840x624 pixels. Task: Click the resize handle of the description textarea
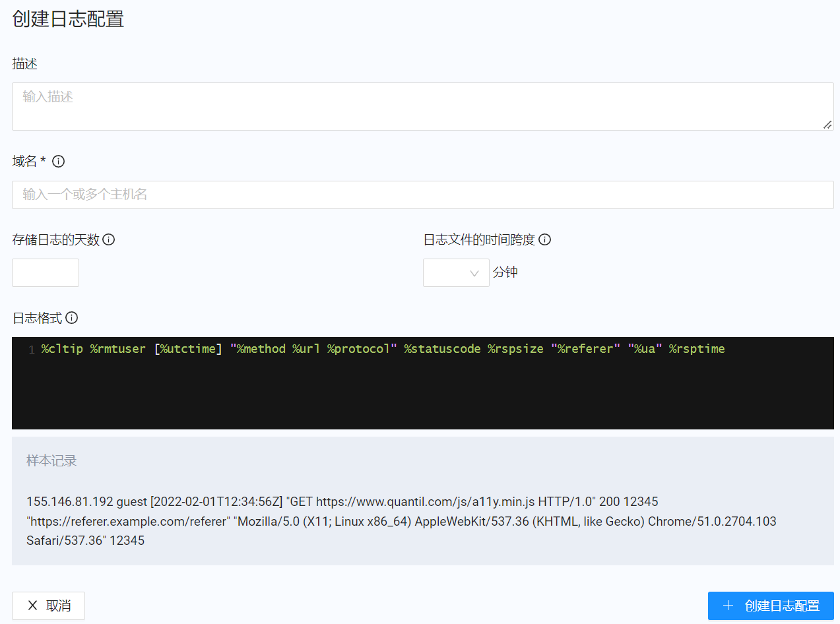tap(827, 125)
